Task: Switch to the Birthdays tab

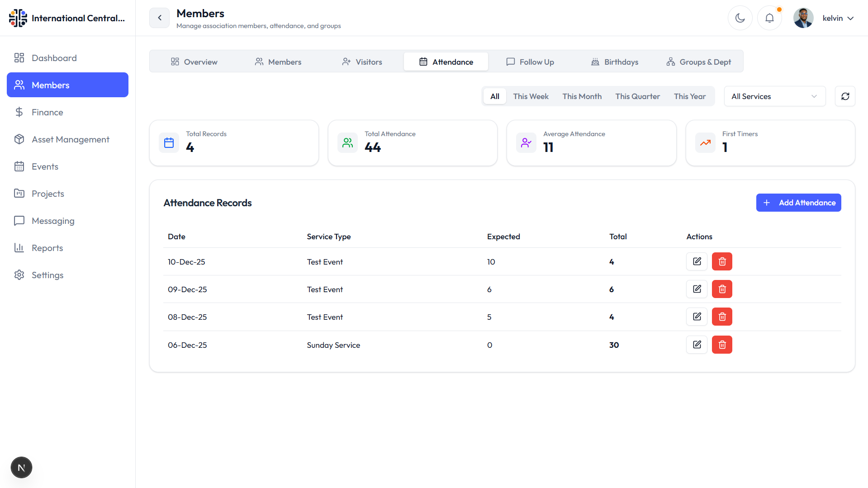Action: (x=614, y=62)
